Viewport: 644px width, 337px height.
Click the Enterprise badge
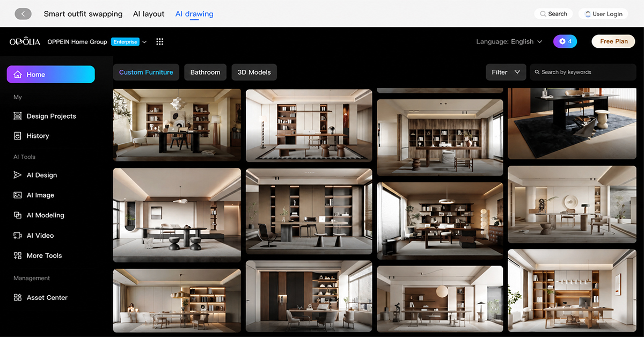click(x=125, y=42)
